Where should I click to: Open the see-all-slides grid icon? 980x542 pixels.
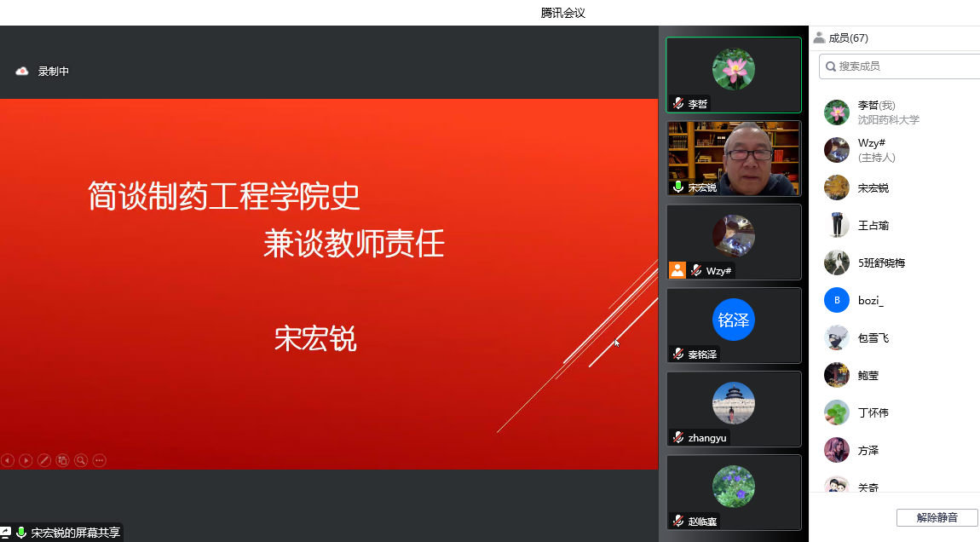pyautogui.click(x=62, y=460)
